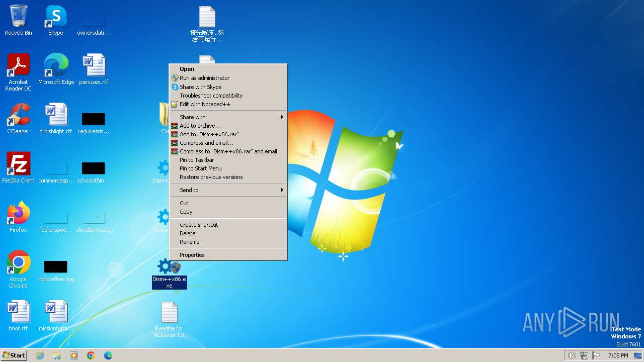
Task: Click the Show desktop button
Action: pyautogui.click(x=638, y=355)
